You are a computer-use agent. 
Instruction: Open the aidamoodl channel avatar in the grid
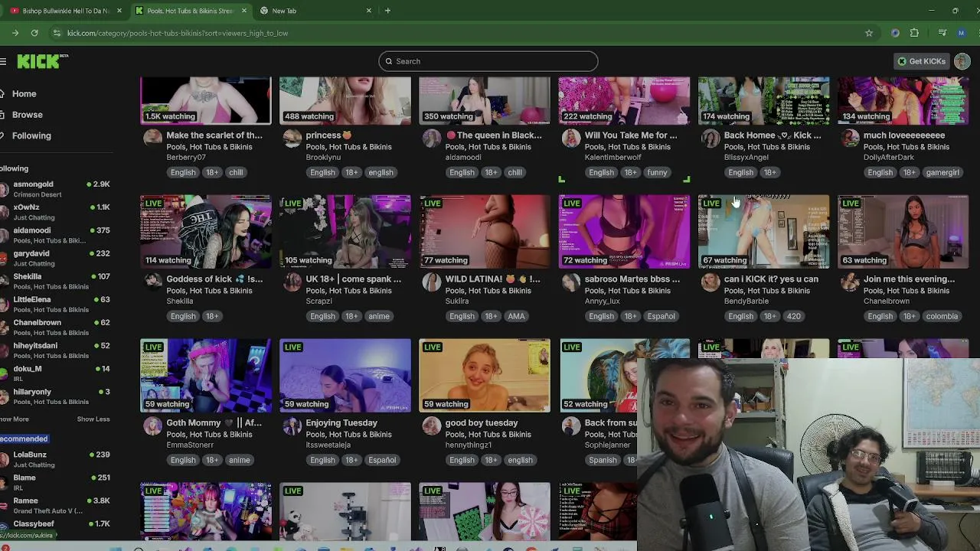pos(432,139)
